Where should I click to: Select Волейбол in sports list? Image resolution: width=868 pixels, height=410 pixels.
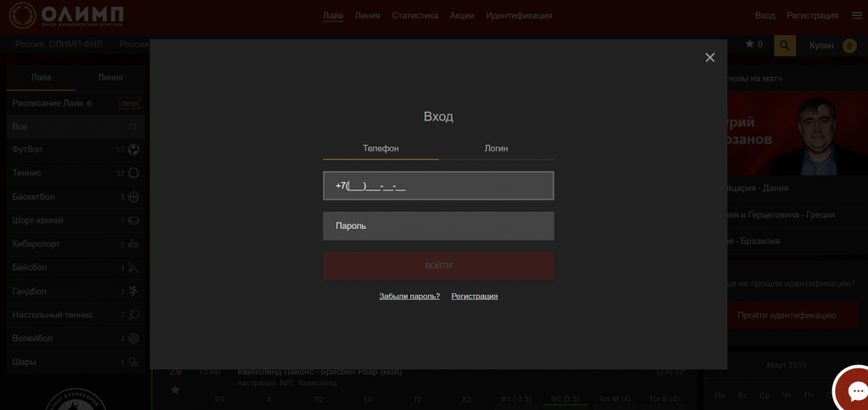75,339
